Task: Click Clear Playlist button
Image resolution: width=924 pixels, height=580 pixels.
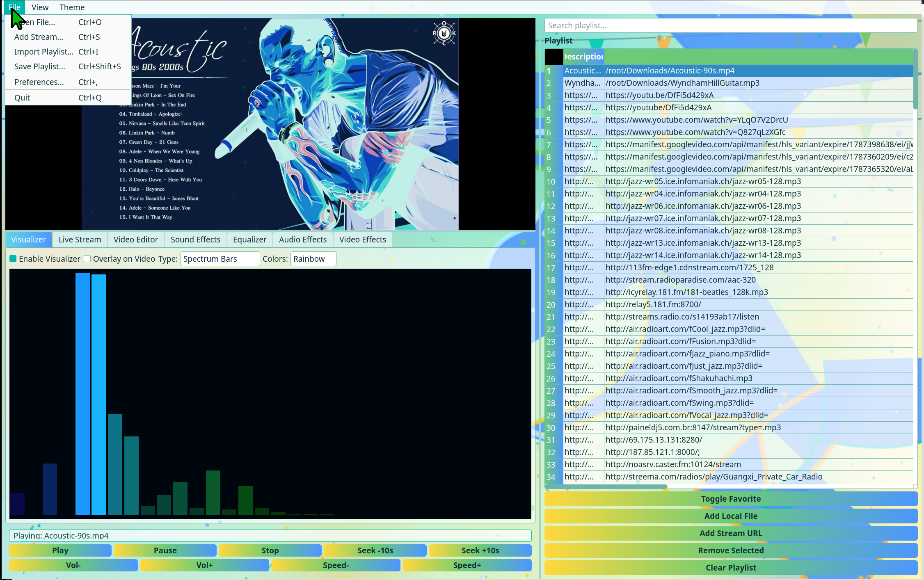Action: point(731,568)
